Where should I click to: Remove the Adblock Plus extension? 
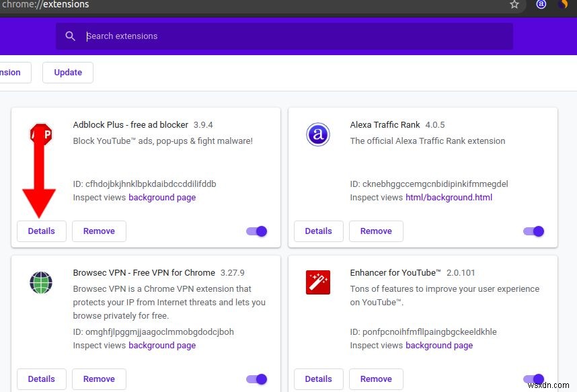(99, 231)
